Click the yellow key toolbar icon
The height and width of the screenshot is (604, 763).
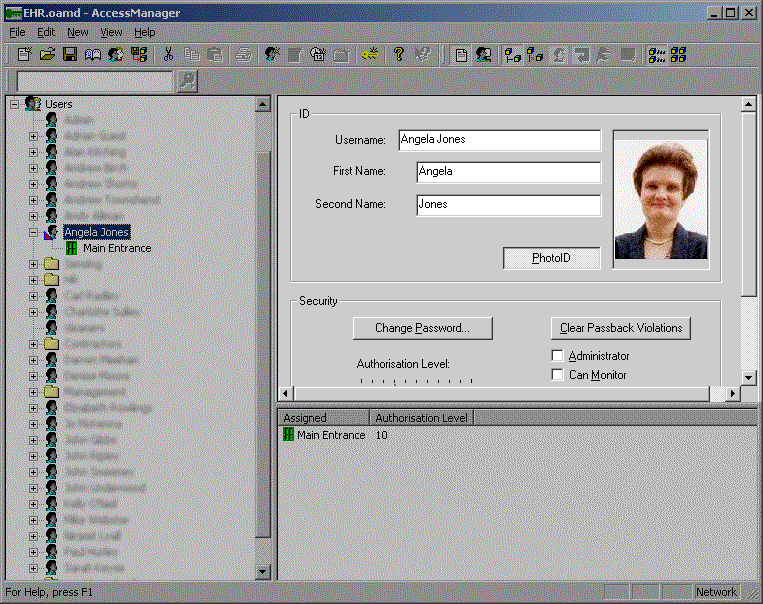click(x=372, y=55)
